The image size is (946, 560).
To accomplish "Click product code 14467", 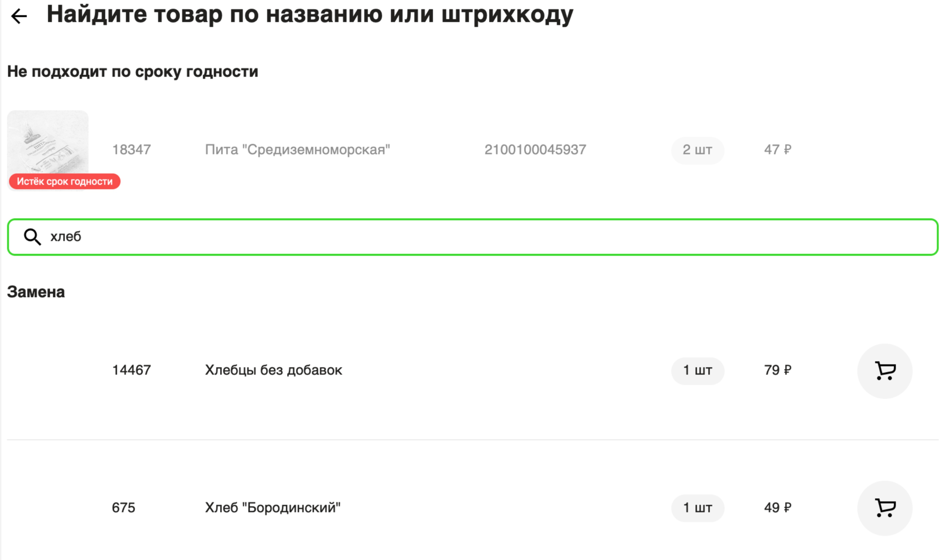I will [x=131, y=370].
